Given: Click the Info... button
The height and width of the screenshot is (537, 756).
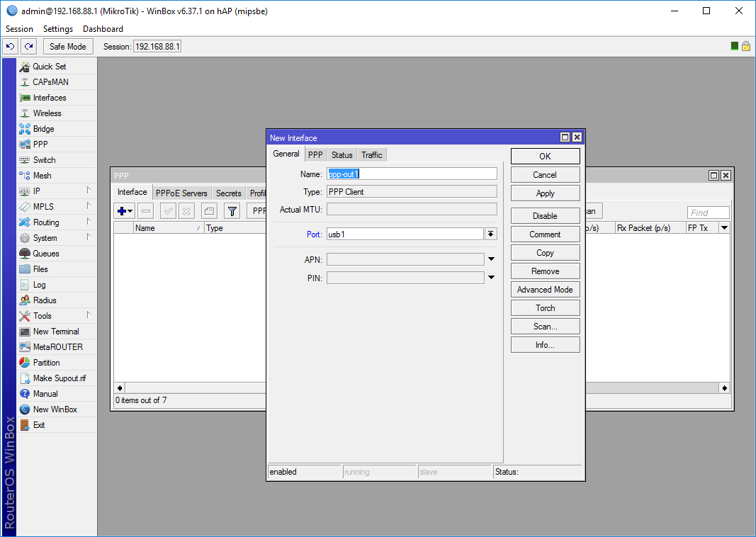Looking at the screenshot, I should pyautogui.click(x=546, y=345).
